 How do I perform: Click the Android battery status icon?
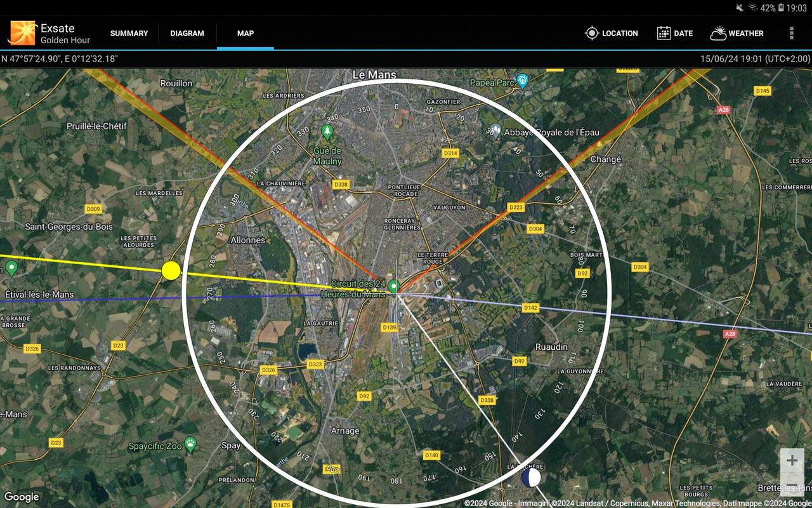781,8
